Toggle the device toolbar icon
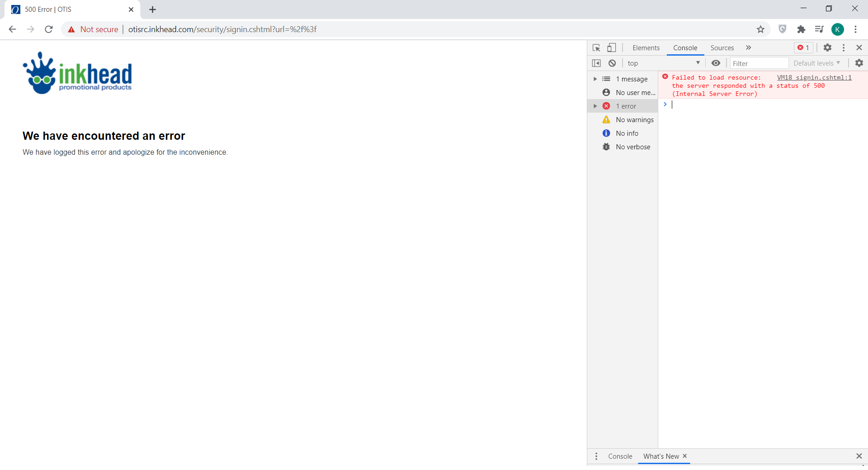This screenshot has height=470, width=868. click(611, 48)
